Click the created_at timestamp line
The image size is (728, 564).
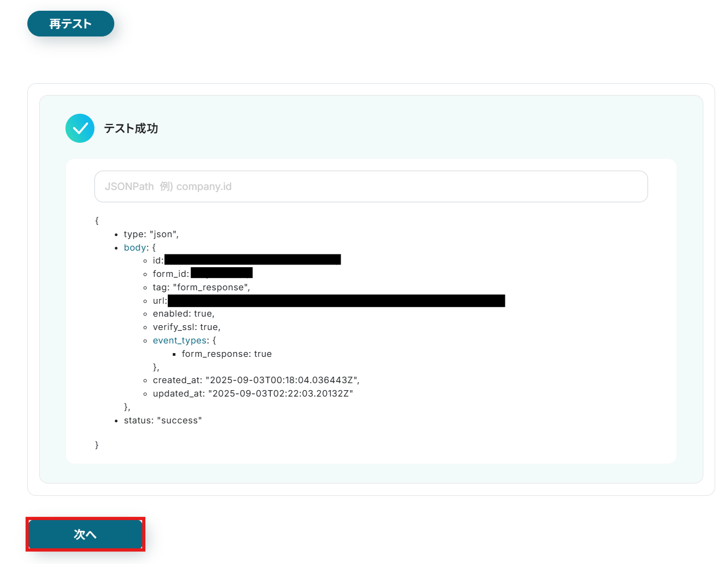(256, 380)
